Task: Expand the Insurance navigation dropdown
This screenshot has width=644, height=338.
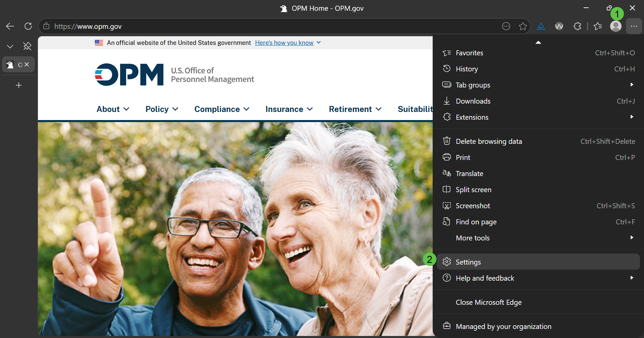Action: pos(289,109)
